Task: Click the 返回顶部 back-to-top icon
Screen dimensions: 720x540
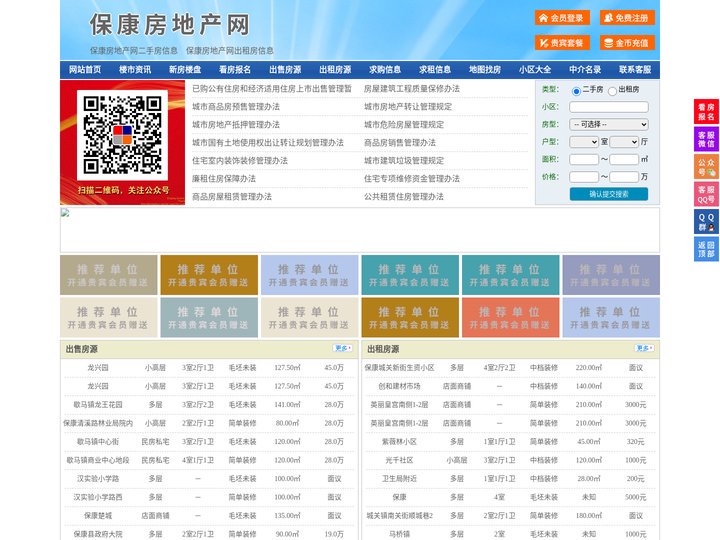Action: [x=706, y=249]
